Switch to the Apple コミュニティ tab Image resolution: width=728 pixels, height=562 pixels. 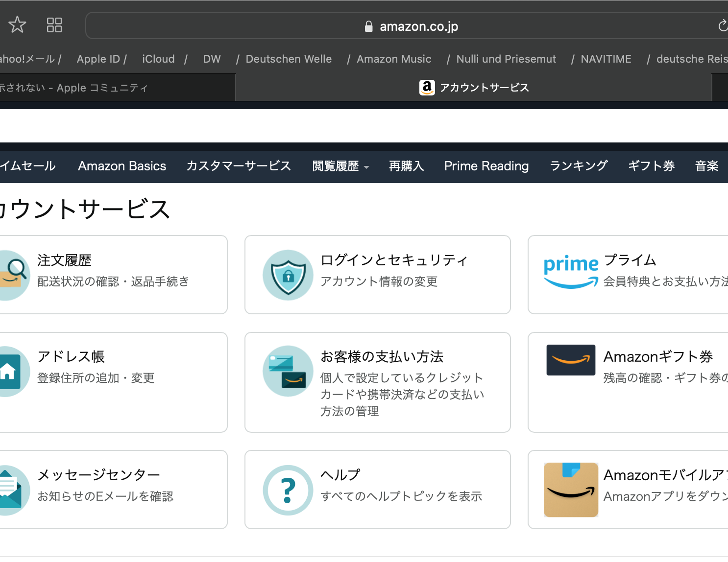(98, 88)
